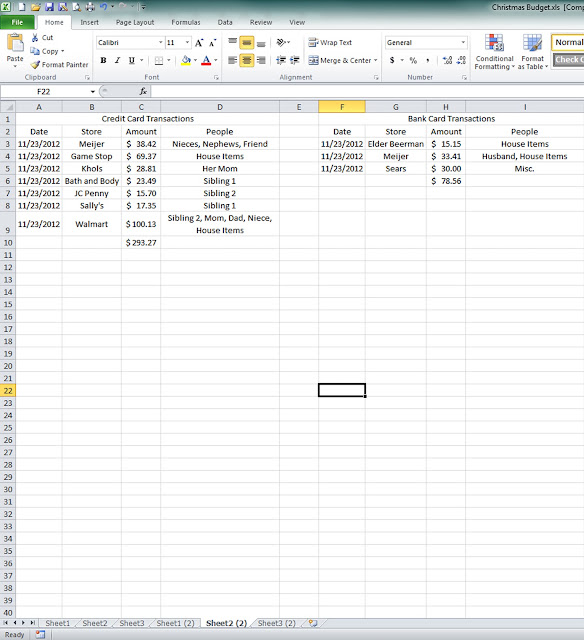584x640 pixels.
Task: Select column D header
Action: click(x=220, y=107)
